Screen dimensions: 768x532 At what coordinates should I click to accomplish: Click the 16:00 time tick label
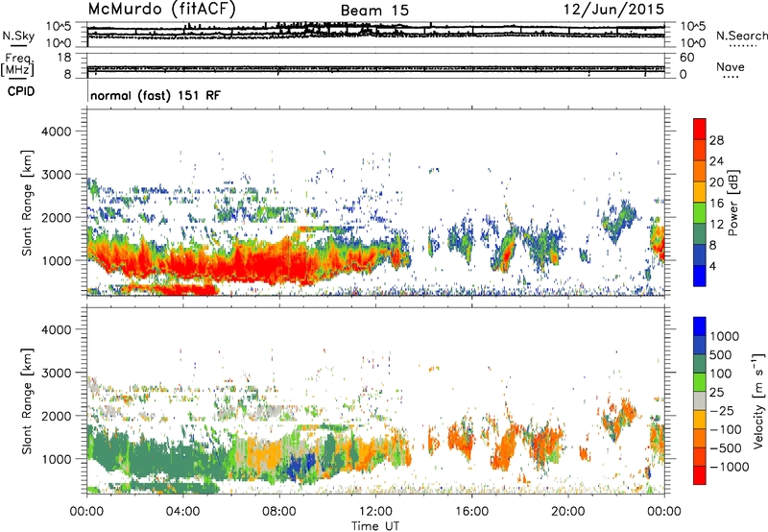point(471,512)
